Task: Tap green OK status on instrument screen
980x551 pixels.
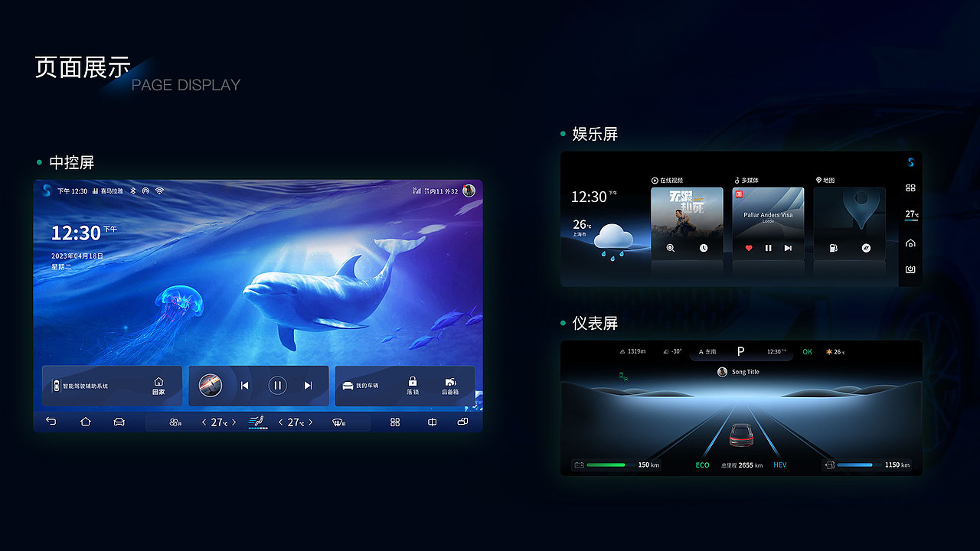Action: pyautogui.click(x=807, y=352)
